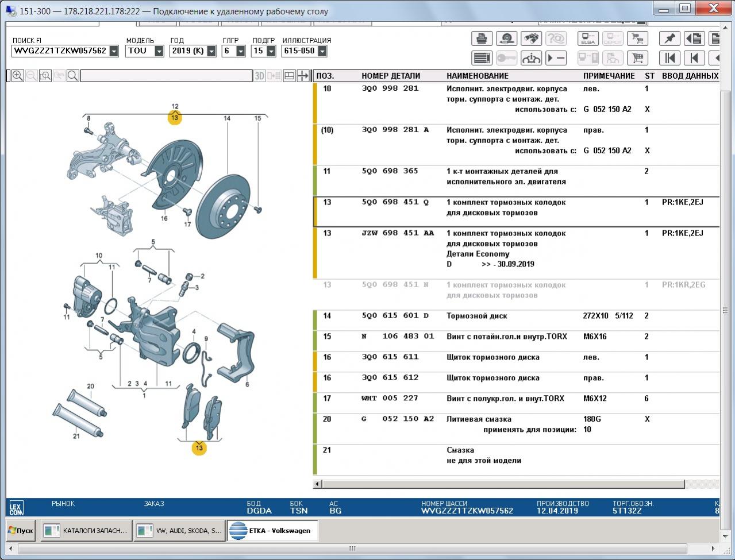Select part number 3Q0 615 612

(x=390, y=378)
